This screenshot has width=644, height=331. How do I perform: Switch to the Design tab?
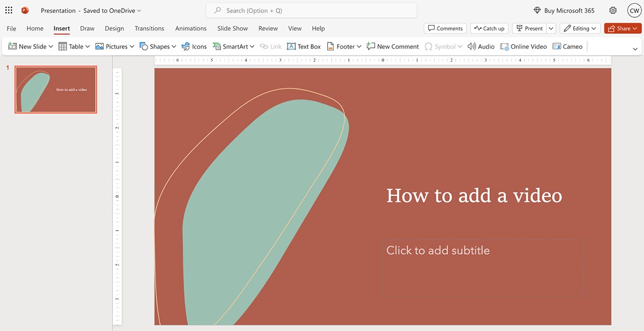(x=114, y=28)
